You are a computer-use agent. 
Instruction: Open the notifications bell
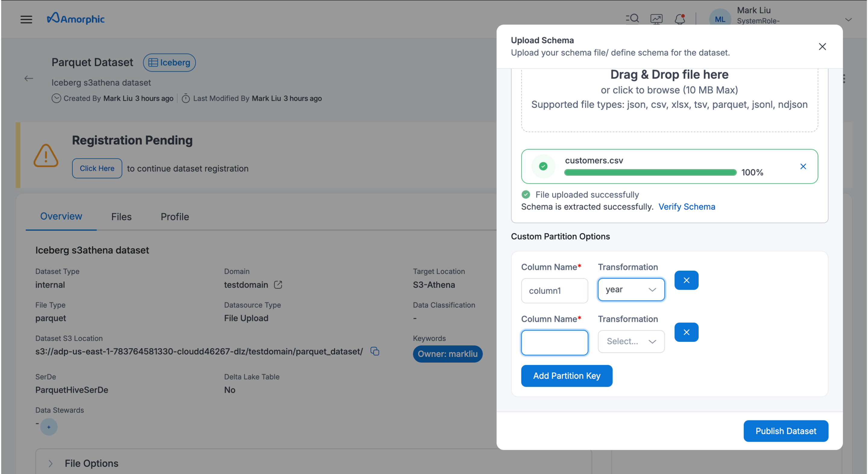pyautogui.click(x=680, y=19)
